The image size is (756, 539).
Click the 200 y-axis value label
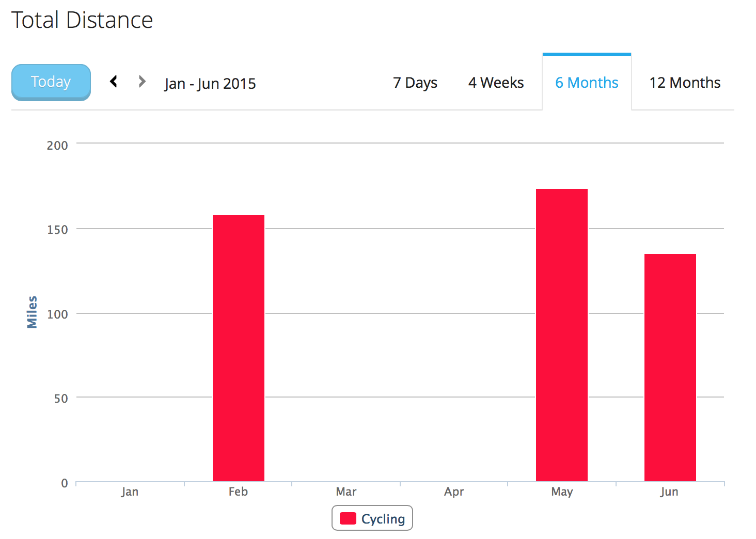57,146
